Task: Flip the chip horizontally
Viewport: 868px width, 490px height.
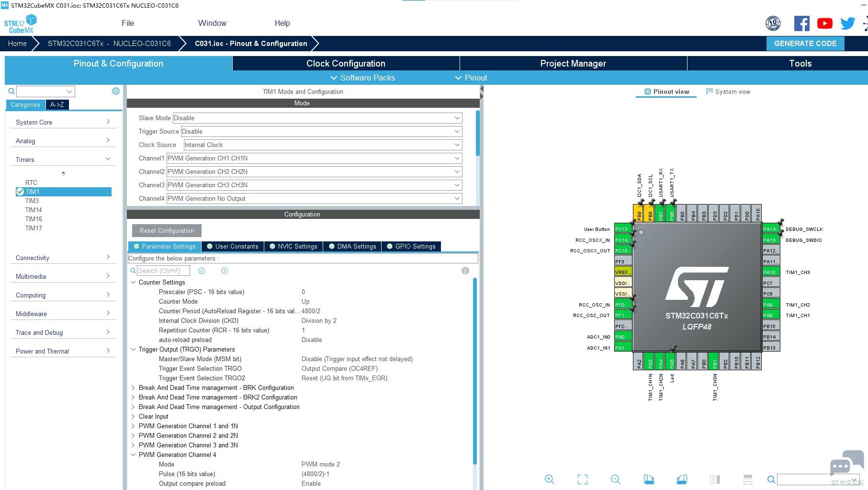Action: [x=715, y=479]
